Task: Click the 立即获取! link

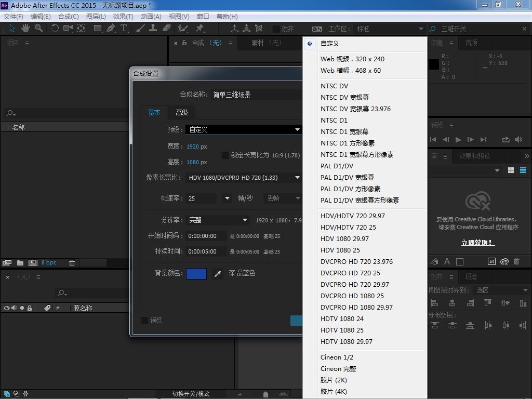Action: coord(478,243)
